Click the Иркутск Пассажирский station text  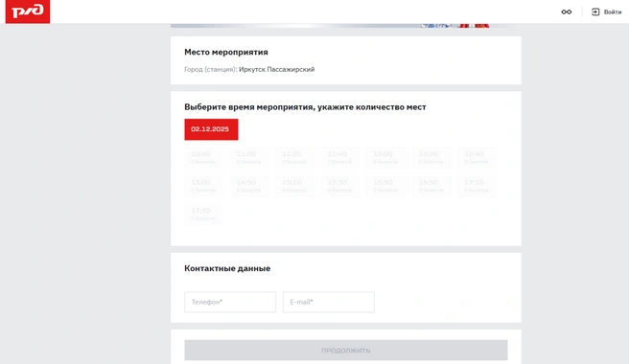tap(277, 69)
